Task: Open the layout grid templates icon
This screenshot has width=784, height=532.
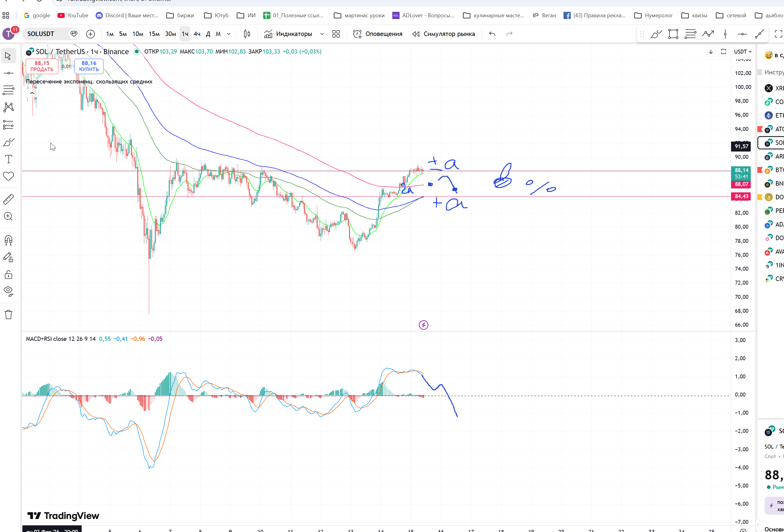Action: (x=336, y=34)
